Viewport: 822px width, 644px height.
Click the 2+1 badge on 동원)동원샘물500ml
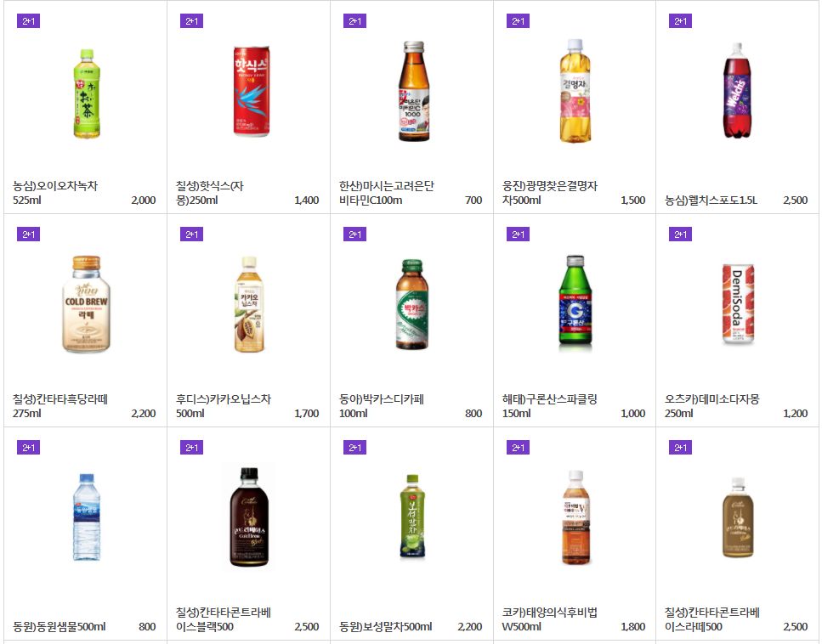tap(28, 448)
